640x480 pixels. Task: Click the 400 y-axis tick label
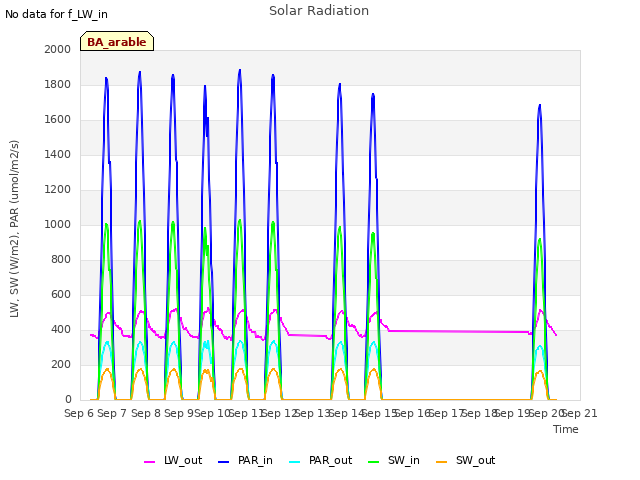(x=61, y=329)
